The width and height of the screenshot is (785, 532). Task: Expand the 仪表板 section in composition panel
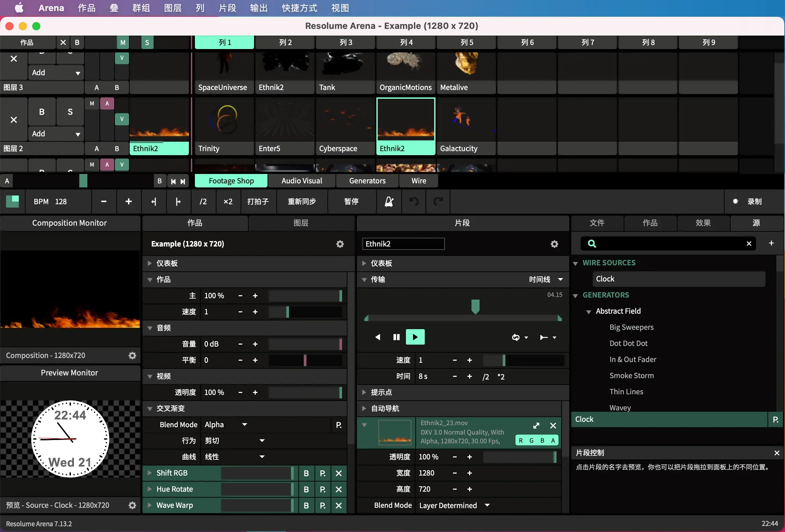click(150, 263)
